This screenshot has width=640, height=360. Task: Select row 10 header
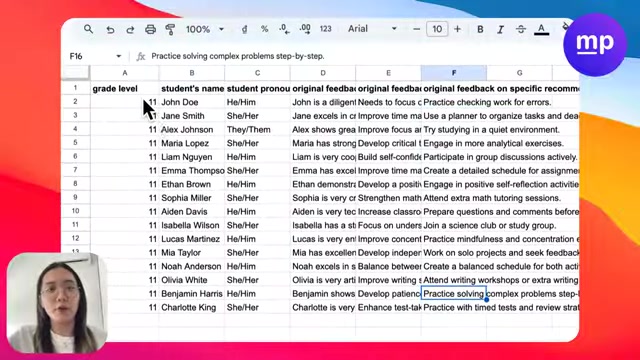[x=76, y=211]
